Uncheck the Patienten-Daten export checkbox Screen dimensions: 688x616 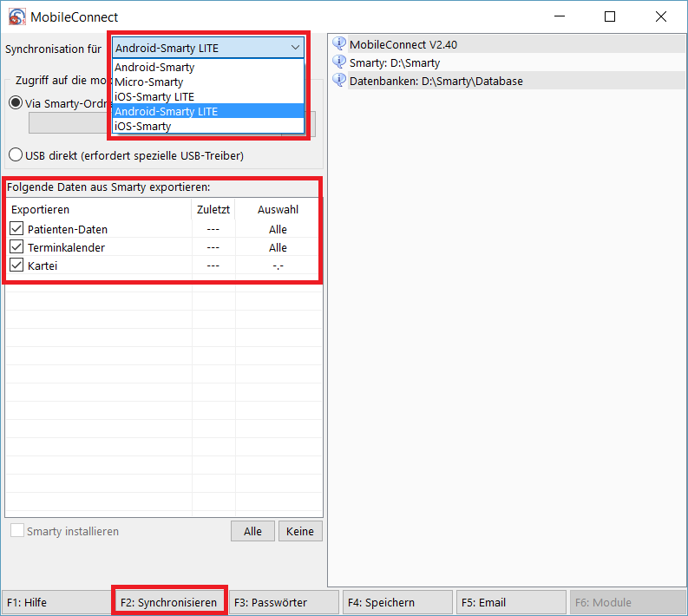16,228
